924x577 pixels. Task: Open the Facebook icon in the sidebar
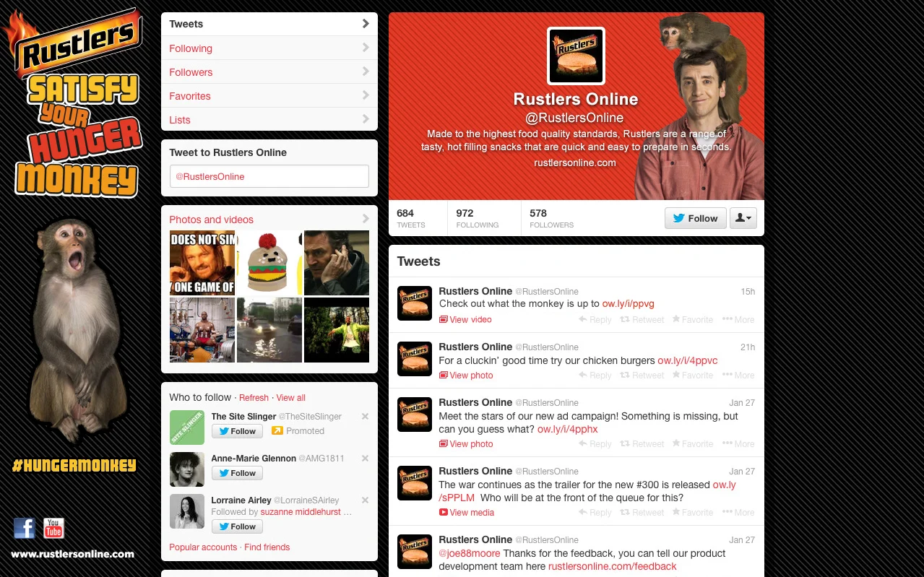[x=25, y=528]
